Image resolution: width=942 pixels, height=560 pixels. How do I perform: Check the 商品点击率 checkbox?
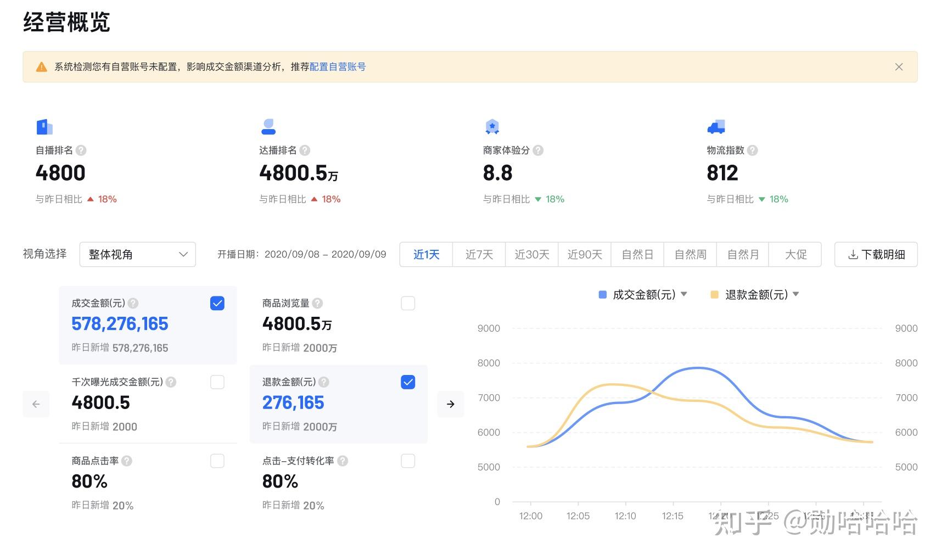(x=217, y=461)
